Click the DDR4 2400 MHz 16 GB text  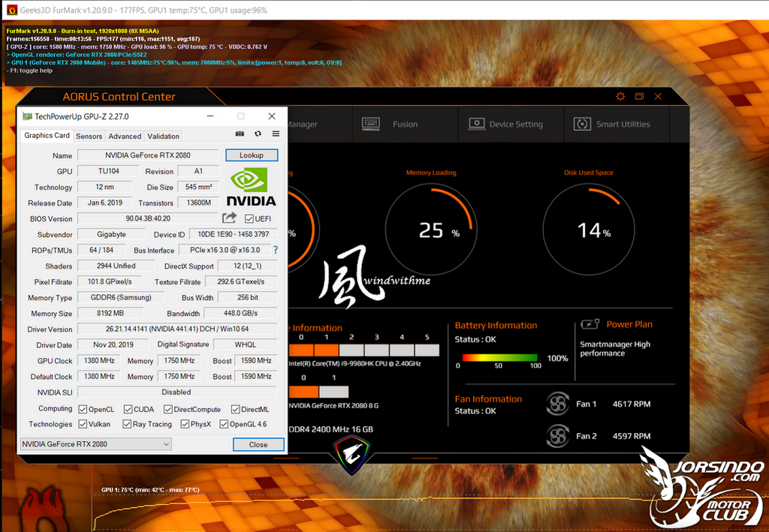click(331, 429)
